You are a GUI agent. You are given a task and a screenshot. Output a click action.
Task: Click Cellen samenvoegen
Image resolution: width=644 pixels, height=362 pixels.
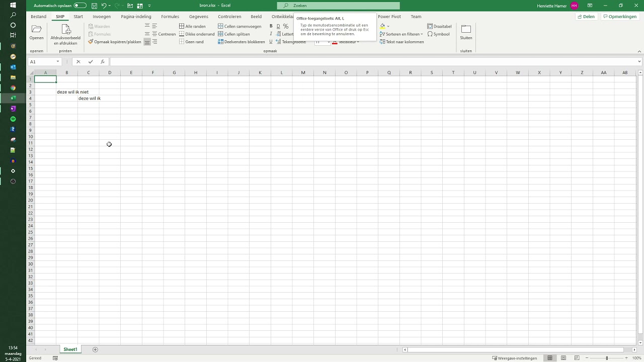click(239, 26)
